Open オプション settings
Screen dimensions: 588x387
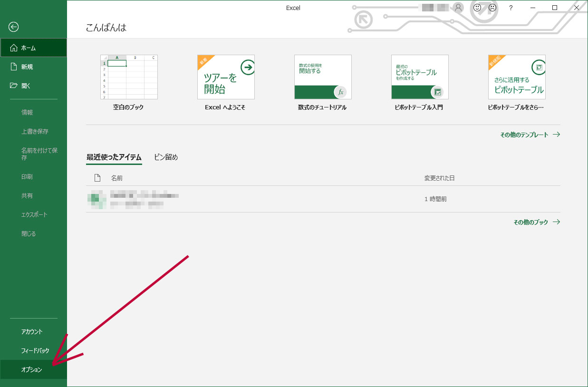[x=33, y=369]
